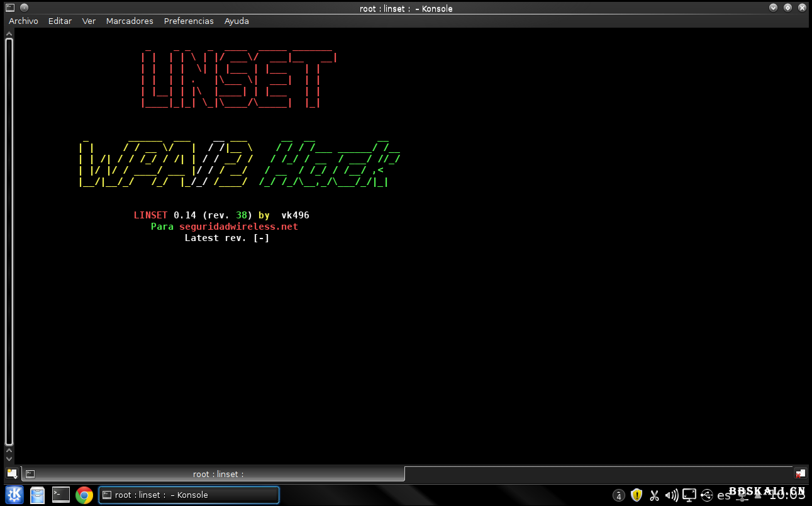Click the volume speaker tray icon
This screenshot has height=506, width=812.
pos(671,495)
